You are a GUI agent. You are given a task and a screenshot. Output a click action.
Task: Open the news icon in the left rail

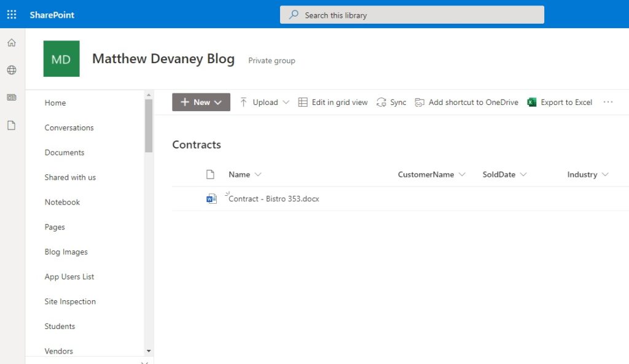click(11, 98)
